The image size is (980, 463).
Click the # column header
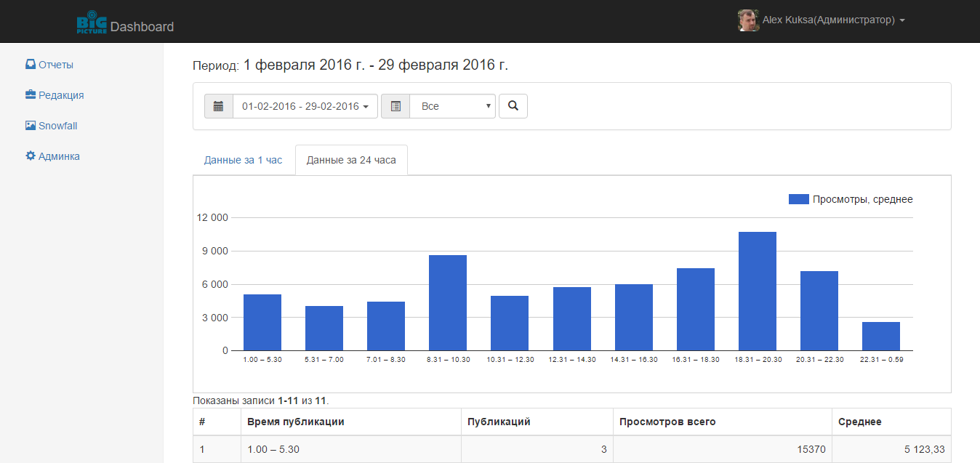(x=217, y=422)
